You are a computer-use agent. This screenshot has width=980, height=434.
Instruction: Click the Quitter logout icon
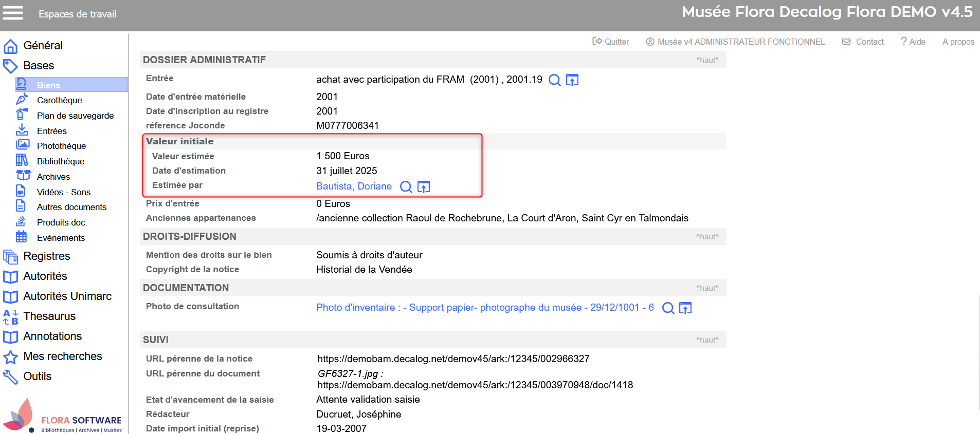(597, 42)
